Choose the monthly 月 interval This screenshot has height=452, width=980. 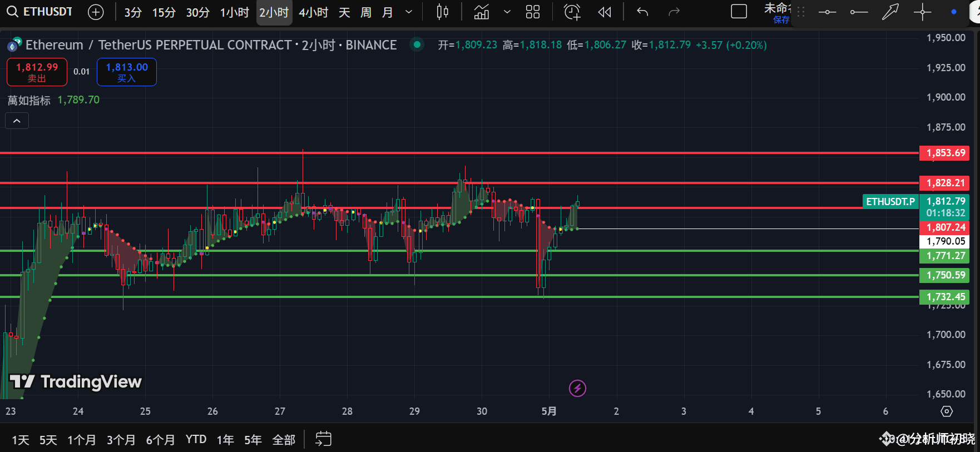(x=388, y=12)
